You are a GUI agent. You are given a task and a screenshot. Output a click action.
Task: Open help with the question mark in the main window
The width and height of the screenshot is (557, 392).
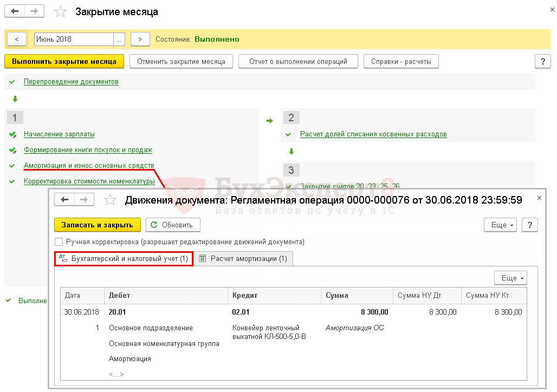pyautogui.click(x=542, y=61)
